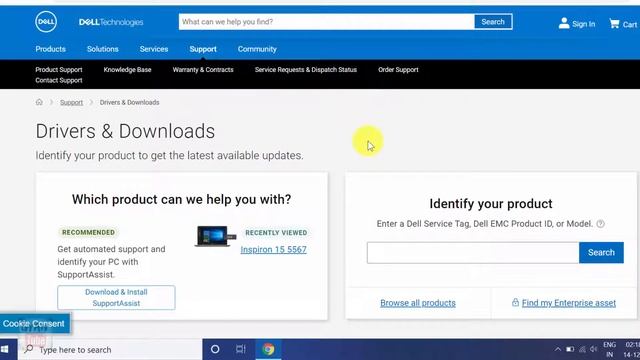Open Browse all products link
The width and height of the screenshot is (640, 360).
click(418, 303)
